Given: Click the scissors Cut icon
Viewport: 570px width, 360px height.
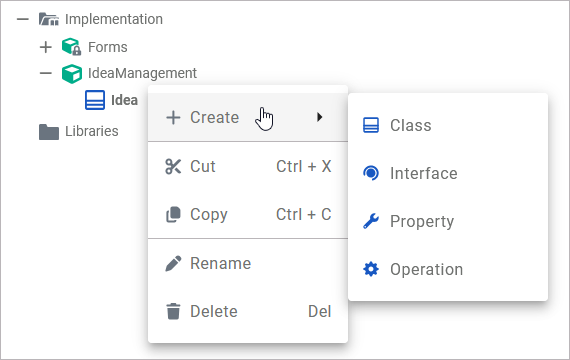Looking at the screenshot, I should [173, 167].
